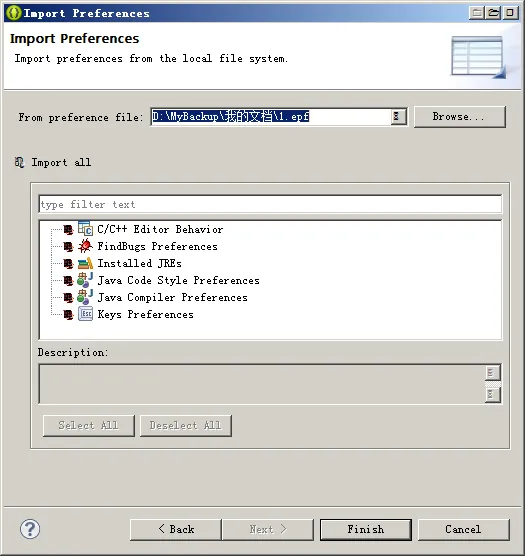Click the Description box up arrow
Image resolution: width=525 pixels, height=556 pixels.
(x=493, y=373)
